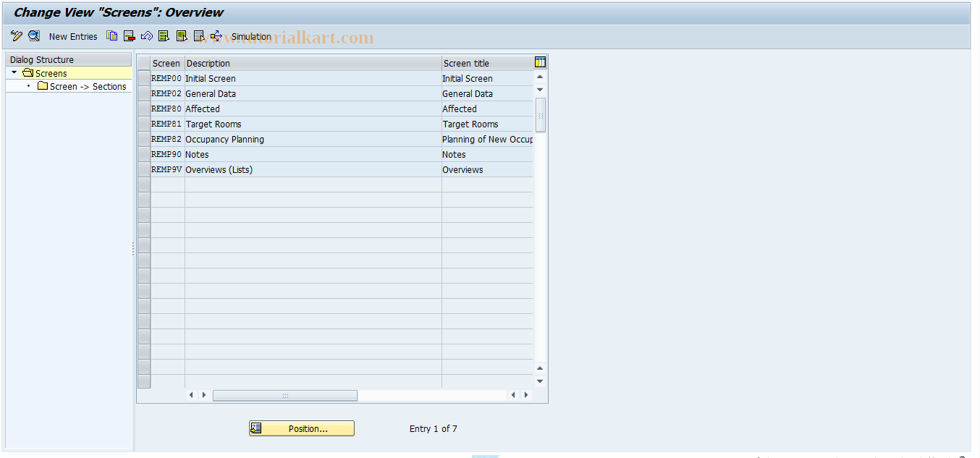Image resolution: width=980 pixels, height=458 pixels.
Task: Click the Screen title column header
Action: (x=487, y=63)
